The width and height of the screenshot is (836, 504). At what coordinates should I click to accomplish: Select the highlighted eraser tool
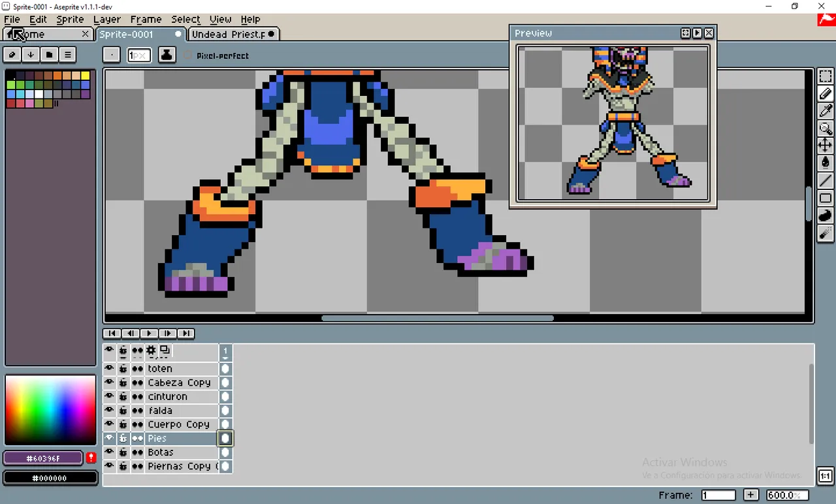pos(826,94)
